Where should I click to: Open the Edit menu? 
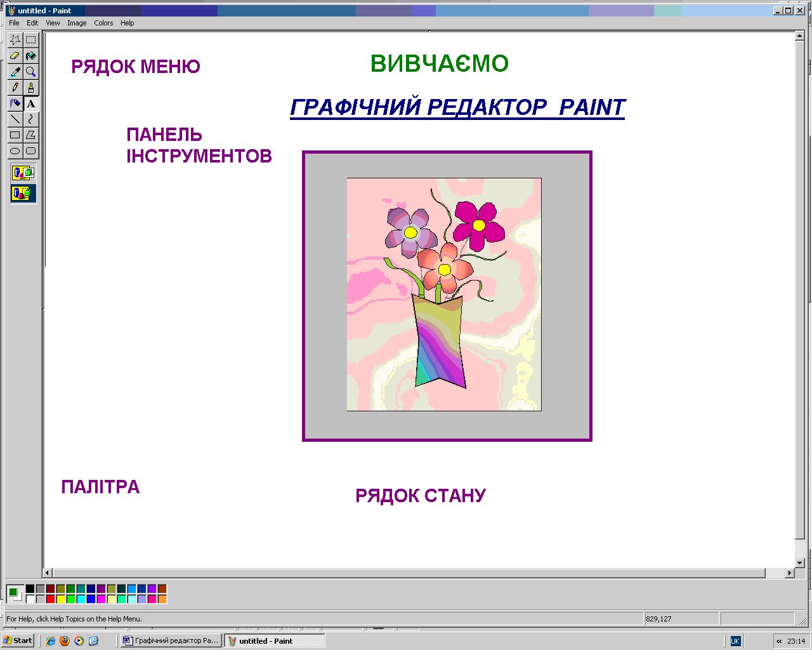click(32, 23)
